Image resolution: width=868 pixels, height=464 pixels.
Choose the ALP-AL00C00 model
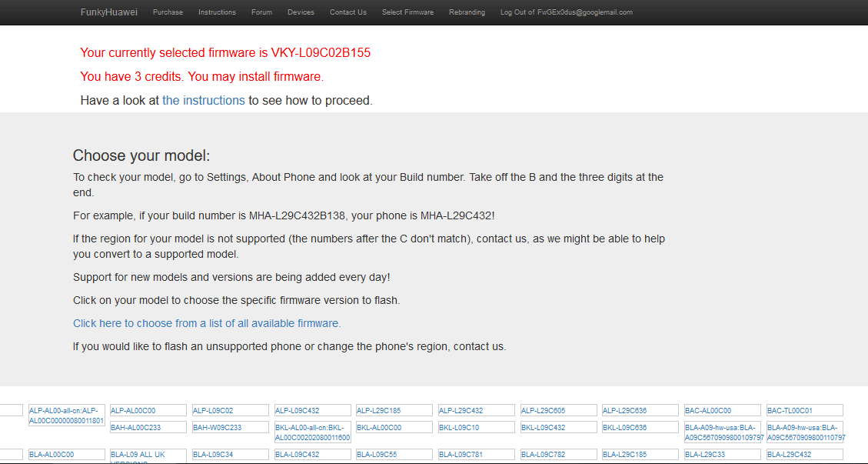coord(148,410)
